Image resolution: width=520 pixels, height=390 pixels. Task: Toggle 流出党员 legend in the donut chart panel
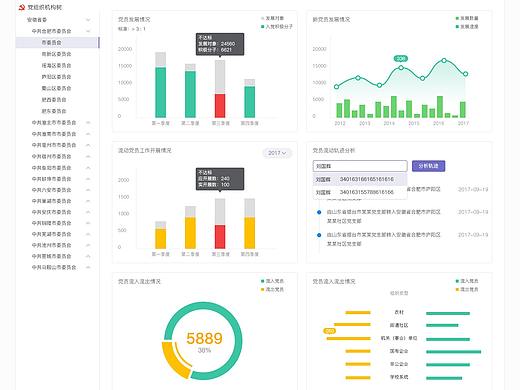tap(272, 289)
